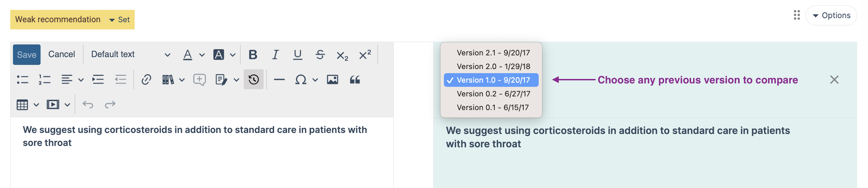Insert an image using the picture icon

pos(332,80)
